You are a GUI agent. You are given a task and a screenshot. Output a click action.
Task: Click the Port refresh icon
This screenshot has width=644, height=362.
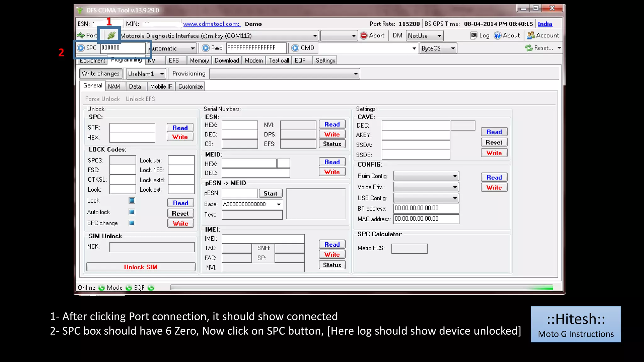81,35
